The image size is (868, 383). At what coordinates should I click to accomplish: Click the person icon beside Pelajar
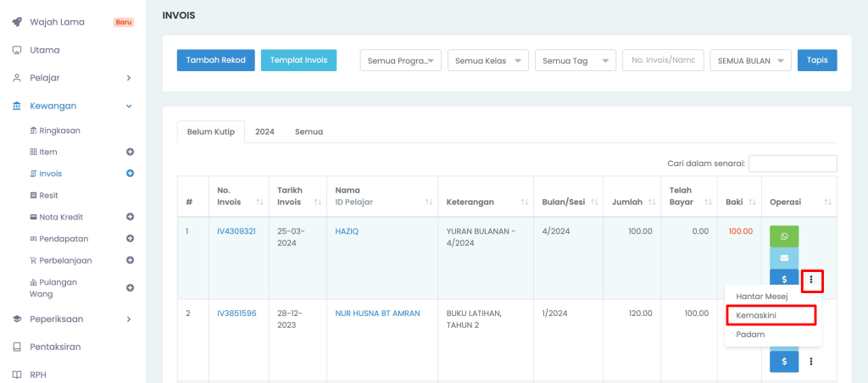[x=17, y=78]
